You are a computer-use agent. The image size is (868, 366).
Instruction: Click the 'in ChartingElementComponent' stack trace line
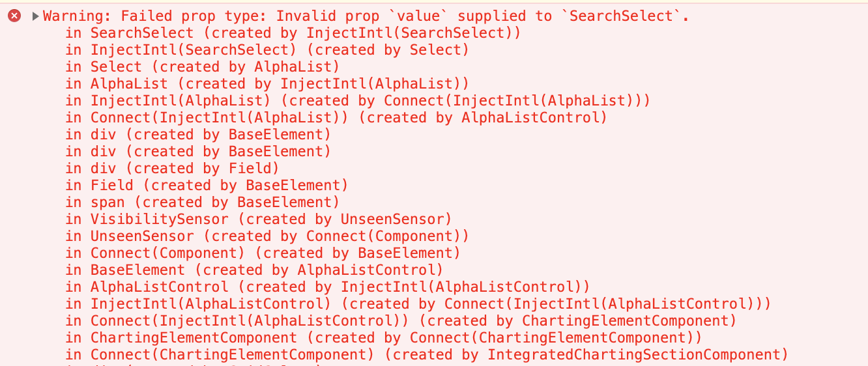tap(383, 338)
